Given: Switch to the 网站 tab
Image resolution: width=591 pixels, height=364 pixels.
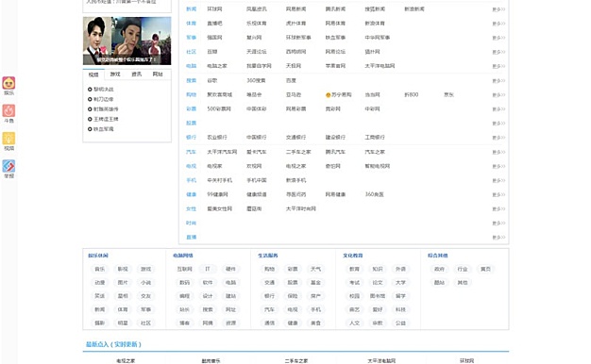Looking at the screenshot, I should pos(158,74).
